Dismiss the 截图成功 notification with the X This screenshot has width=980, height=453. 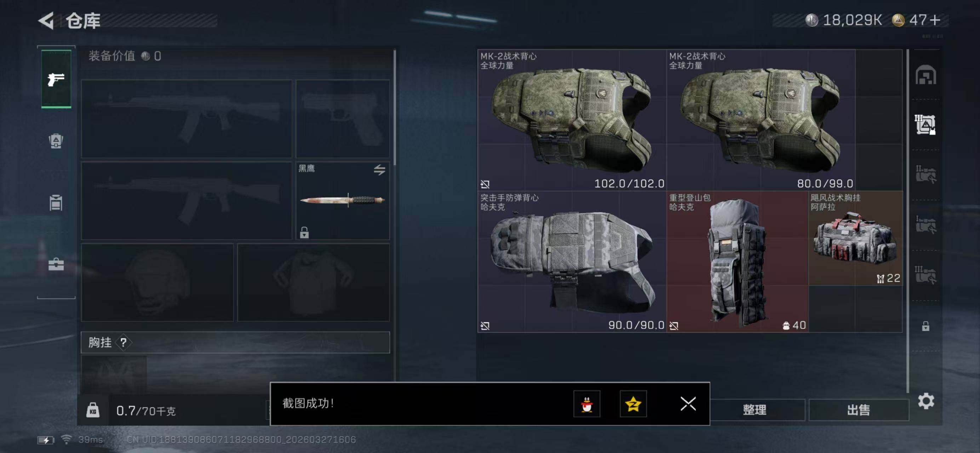pos(688,403)
